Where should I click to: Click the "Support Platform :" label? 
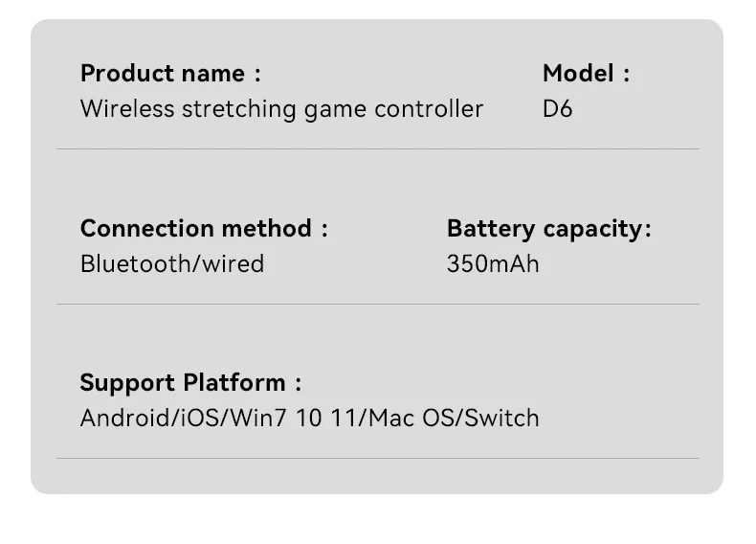(190, 383)
